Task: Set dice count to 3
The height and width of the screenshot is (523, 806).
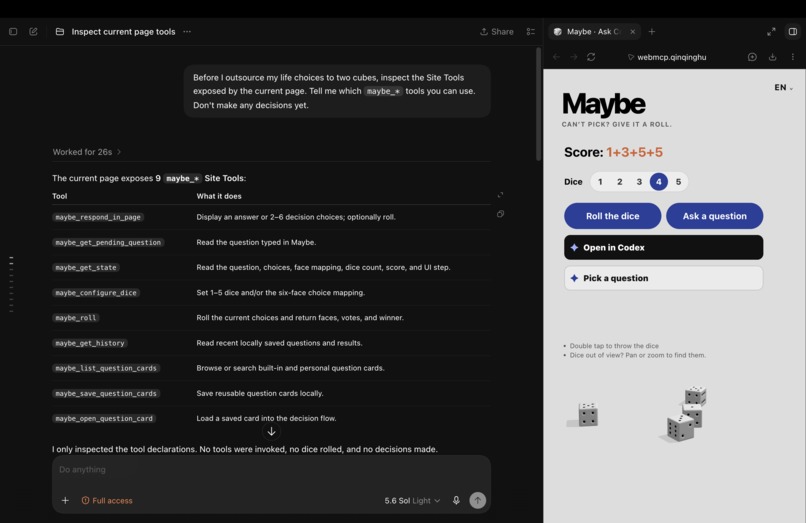Action: coord(639,182)
